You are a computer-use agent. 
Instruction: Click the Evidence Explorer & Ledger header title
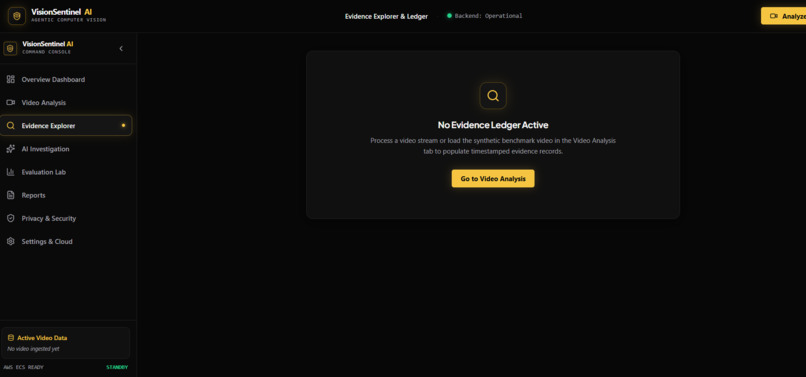(x=386, y=16)
